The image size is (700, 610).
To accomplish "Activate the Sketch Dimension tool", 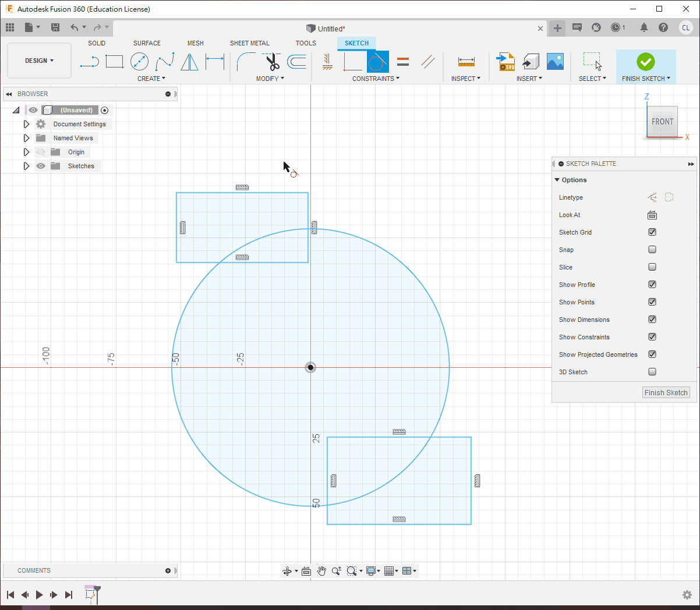I will click(x=215, y=61).
